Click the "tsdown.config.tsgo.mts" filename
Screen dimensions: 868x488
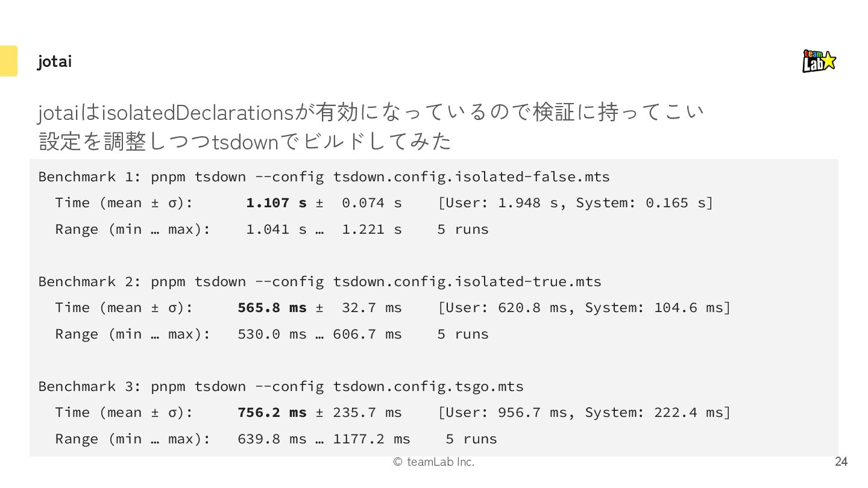click(x=428, y=387)
